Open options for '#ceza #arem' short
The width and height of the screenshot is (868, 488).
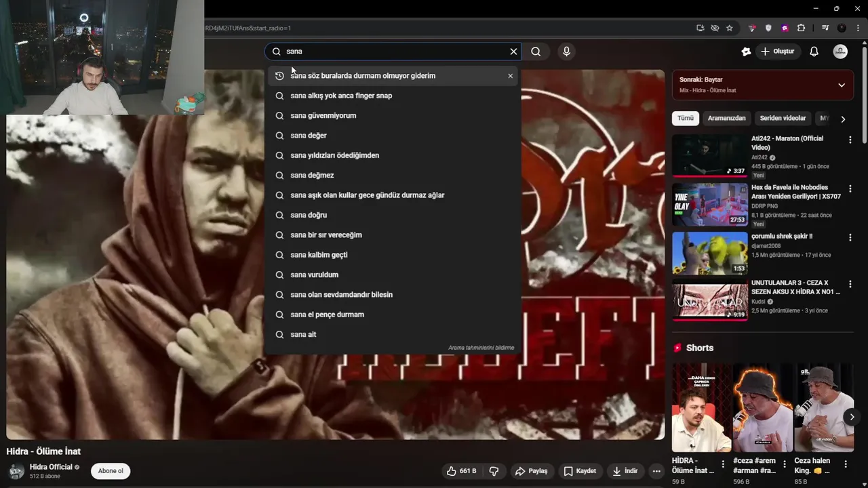tap(785, 464)
